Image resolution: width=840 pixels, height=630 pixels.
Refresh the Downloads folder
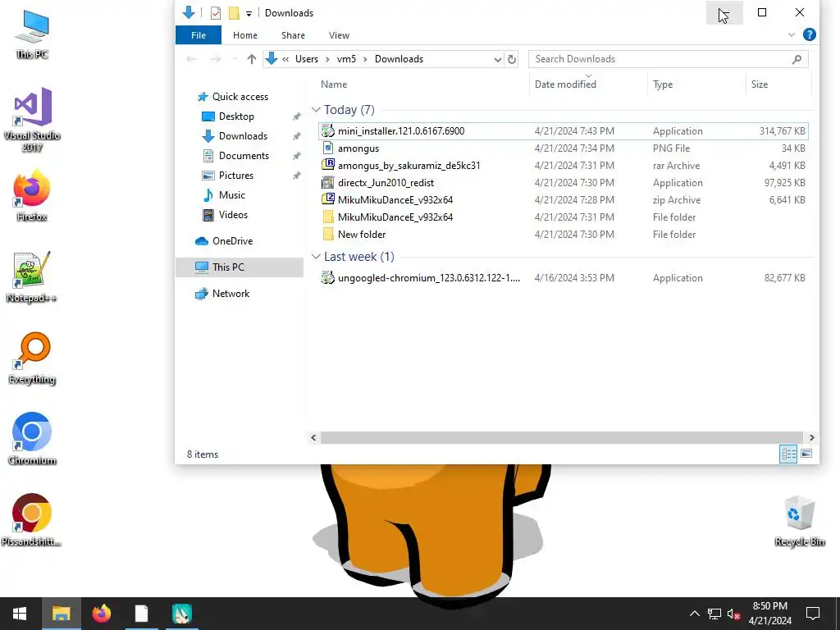(x=512, y=59)
